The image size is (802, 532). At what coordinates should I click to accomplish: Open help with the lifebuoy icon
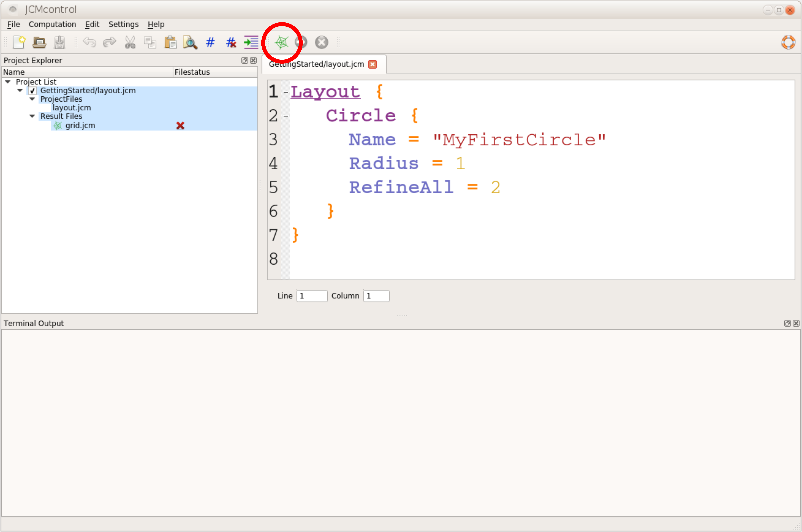[x=788, y=42]
